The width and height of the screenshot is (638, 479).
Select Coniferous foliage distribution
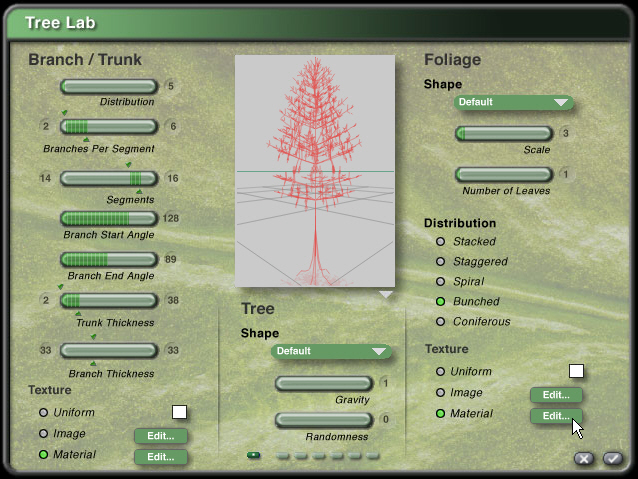click(x=440, y=322)
